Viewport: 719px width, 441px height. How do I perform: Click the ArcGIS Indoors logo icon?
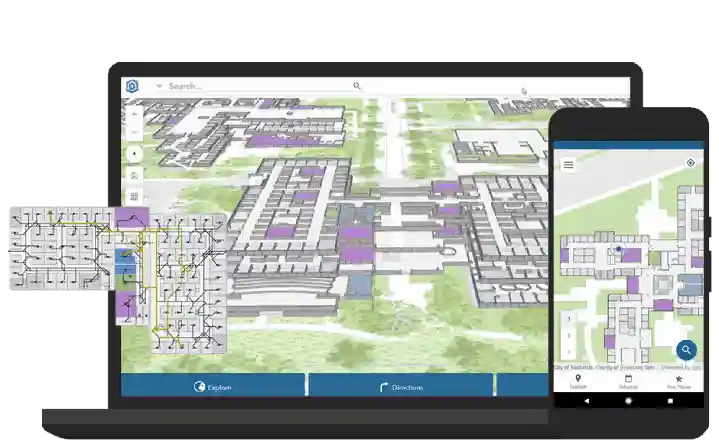132,86
